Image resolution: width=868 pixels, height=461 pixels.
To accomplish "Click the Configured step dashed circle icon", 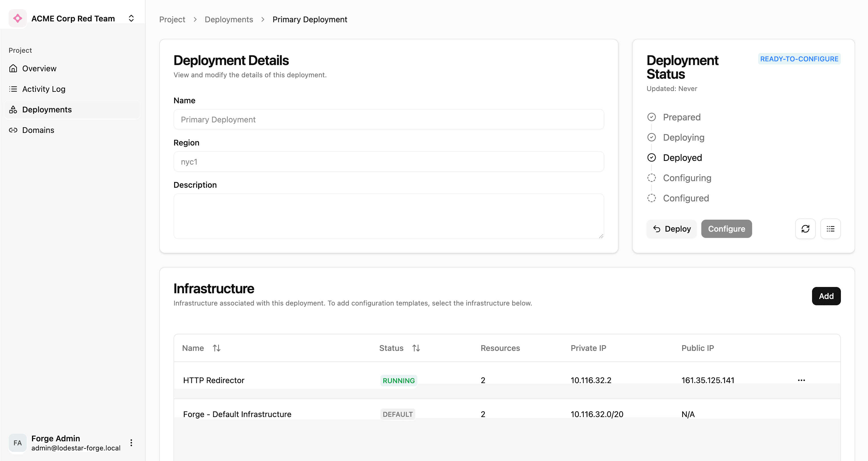I will pyautogui.click(x=651, y=198).
